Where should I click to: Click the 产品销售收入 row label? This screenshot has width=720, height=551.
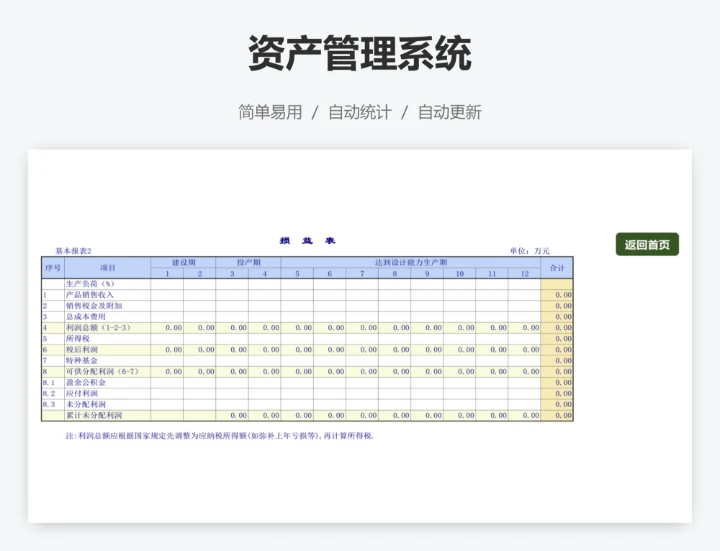coord(90,295)
